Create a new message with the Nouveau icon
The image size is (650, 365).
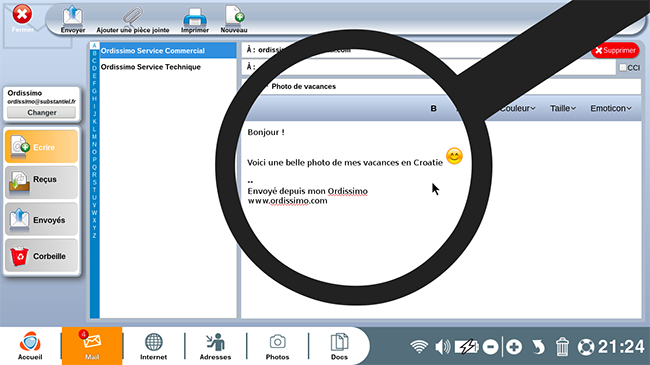click(x=234, y=15)
